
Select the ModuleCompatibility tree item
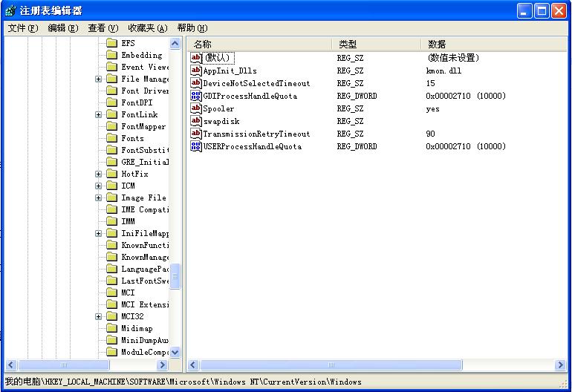[x=145, y=352]
